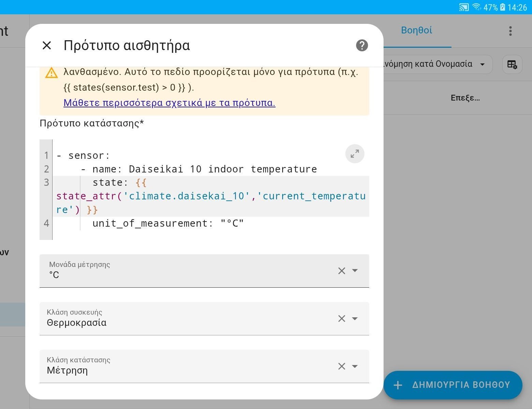Close the Πρότυπο αισθητήρα dialog
The image size is (532, 409).
tap(47, 45)
